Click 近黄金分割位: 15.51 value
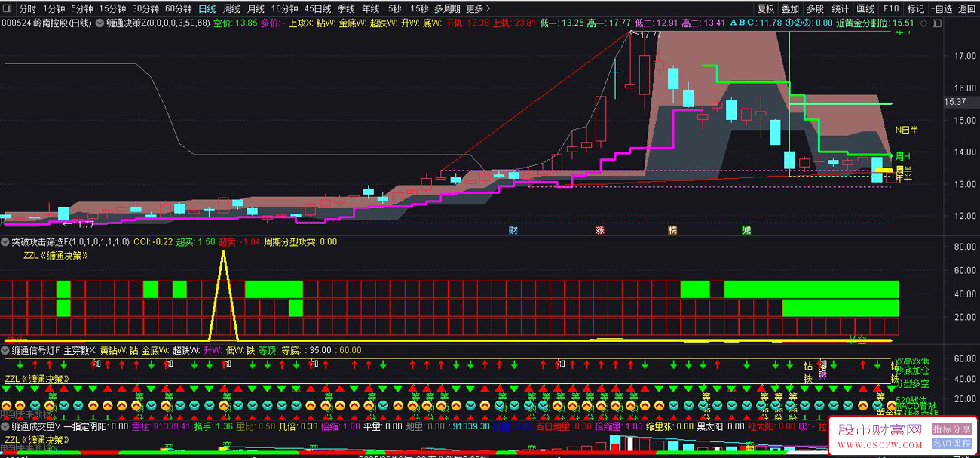This screenshot has width=980, height=458. tap(874, 23)
